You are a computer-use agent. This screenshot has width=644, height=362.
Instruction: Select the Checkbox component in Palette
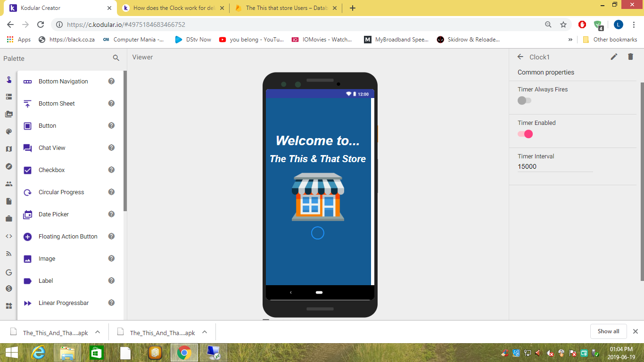52,170
